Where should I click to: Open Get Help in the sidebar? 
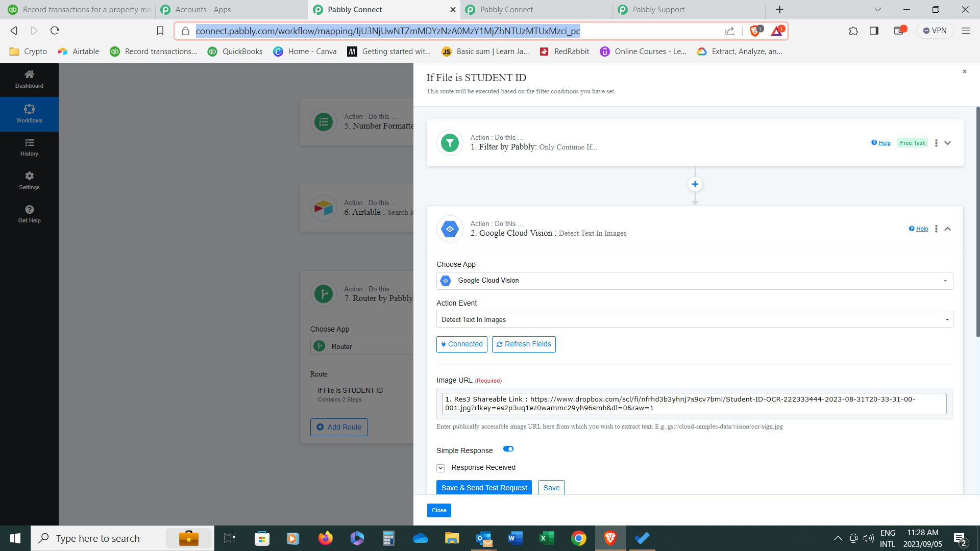[29, 214]
